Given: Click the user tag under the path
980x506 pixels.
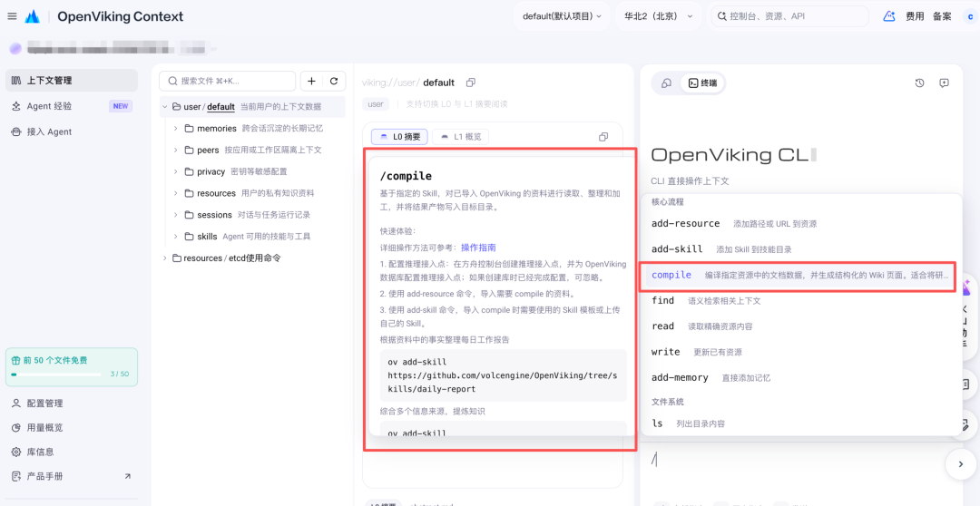Looking at the screenshot, I should coord(375,104).
